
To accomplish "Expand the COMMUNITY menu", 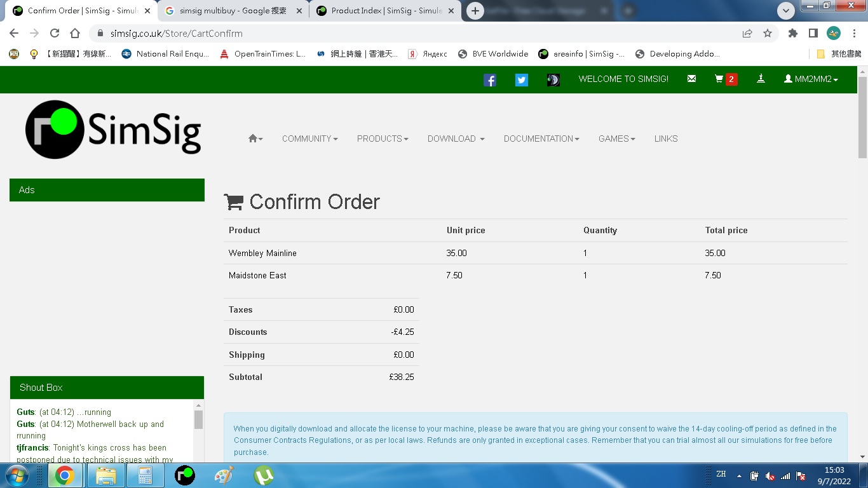I will 310,139.
